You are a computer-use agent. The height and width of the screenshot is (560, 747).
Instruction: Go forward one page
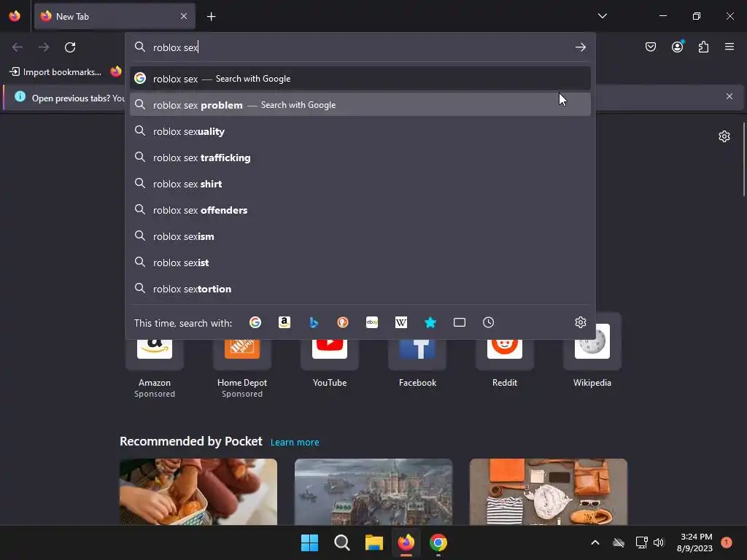pos(44,47)
